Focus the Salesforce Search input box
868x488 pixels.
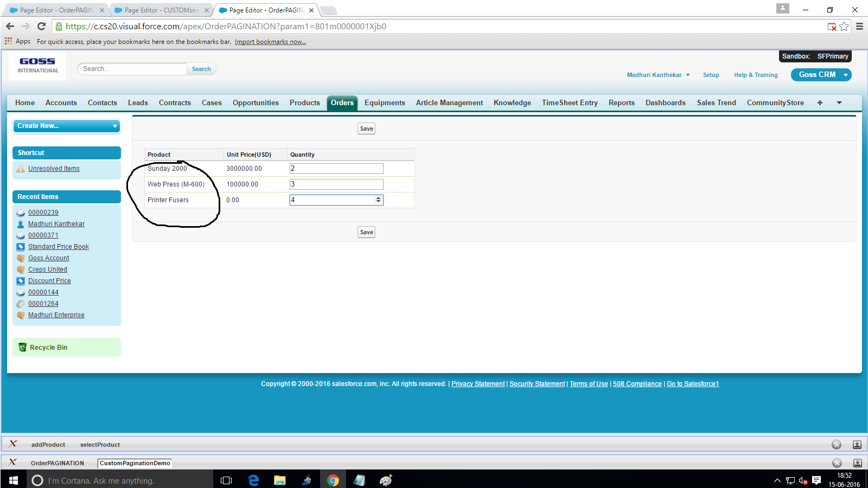tap(132, 69)
